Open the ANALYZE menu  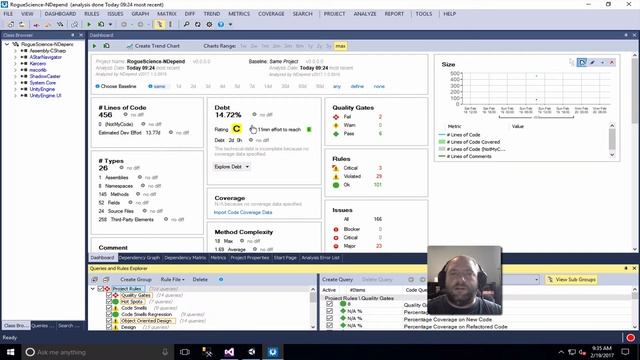coord(364,14)
